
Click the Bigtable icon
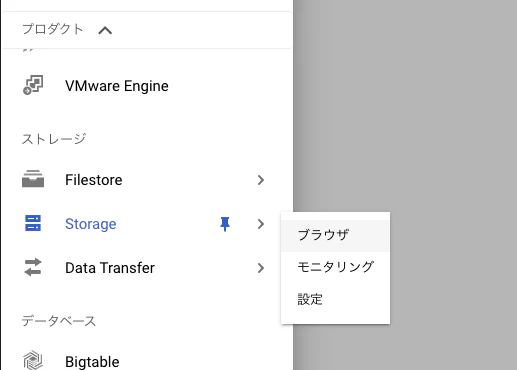point(33,360)
